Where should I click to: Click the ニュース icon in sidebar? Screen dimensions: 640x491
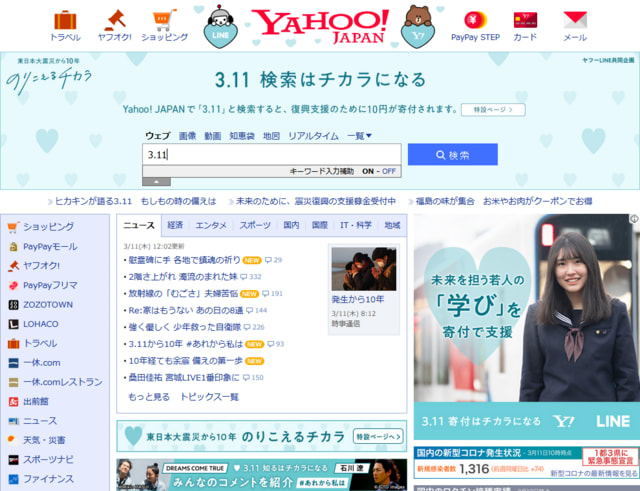coord(13,421)
